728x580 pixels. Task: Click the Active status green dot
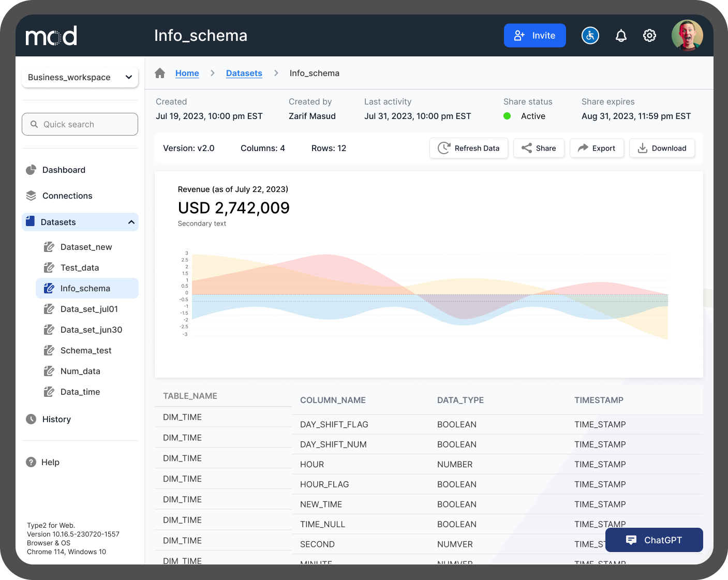tap(507, 116)
